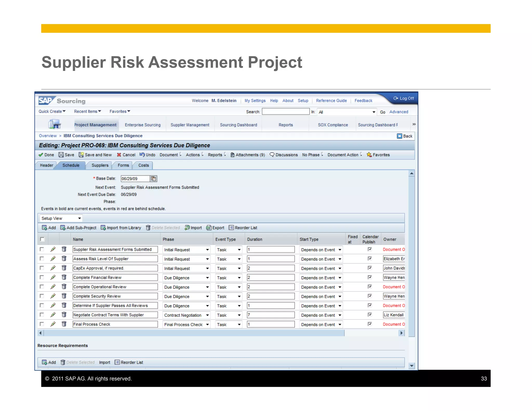Image resolution: width=532 pixels, height=411 pixels.
Task: Open Attachments (9) clip icon
Action: click(x=232, y=155)
